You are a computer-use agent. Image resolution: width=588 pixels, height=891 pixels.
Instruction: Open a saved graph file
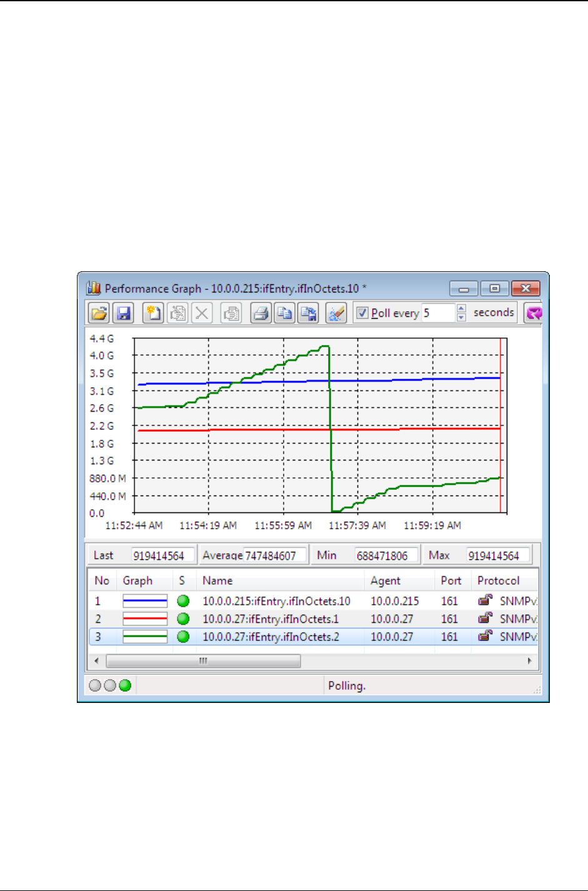(99, 312)
